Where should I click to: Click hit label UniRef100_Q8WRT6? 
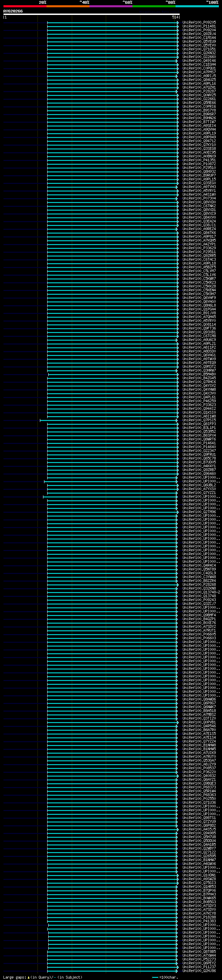(x=199, y=439)
